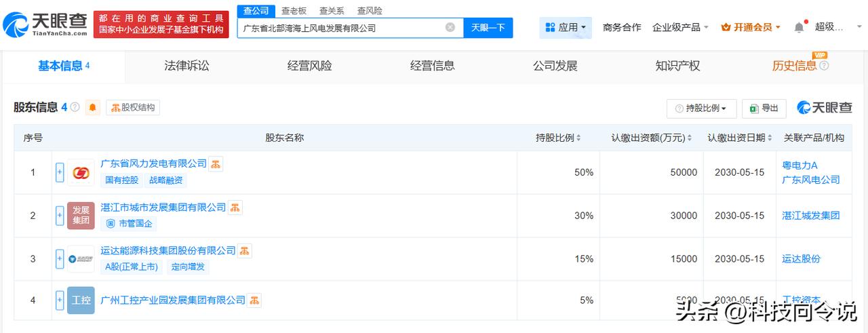Select the 公司发展 tab

(555, 66)
